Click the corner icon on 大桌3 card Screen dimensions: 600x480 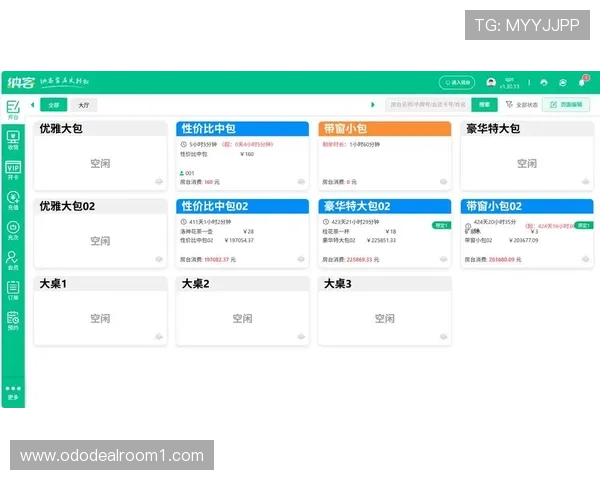click(x=443, y=337)
